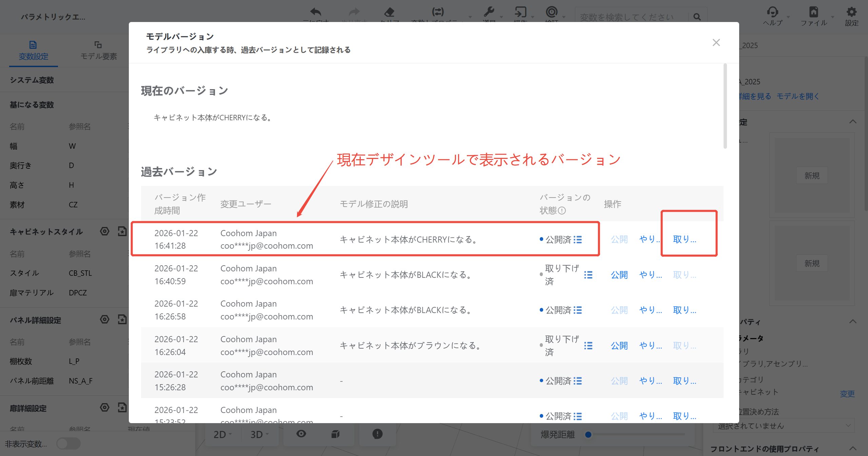Click 取り... for the 15:26:28 version

(685, 381)
